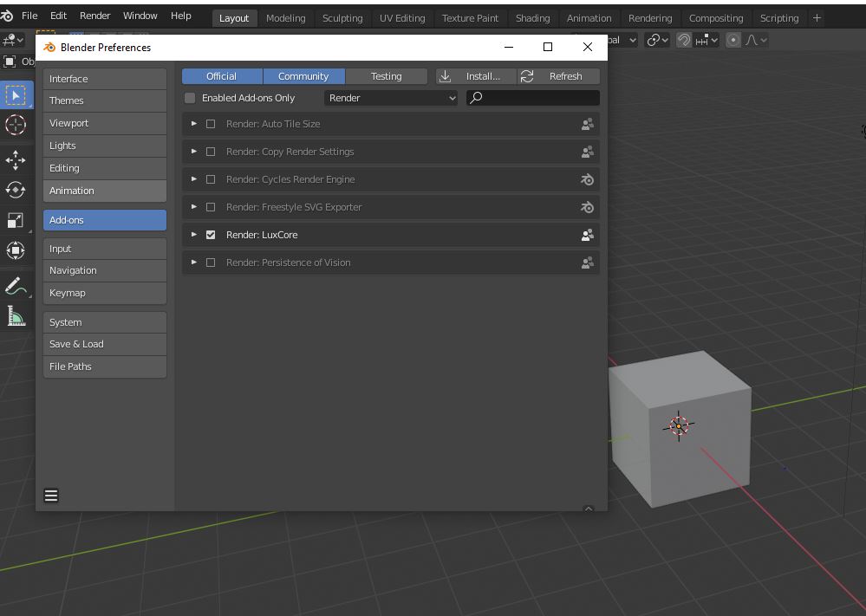The width and height of the screenshot is (866, 616).
Task: Open the Render menu in menu bar
Action: [94, 16]
